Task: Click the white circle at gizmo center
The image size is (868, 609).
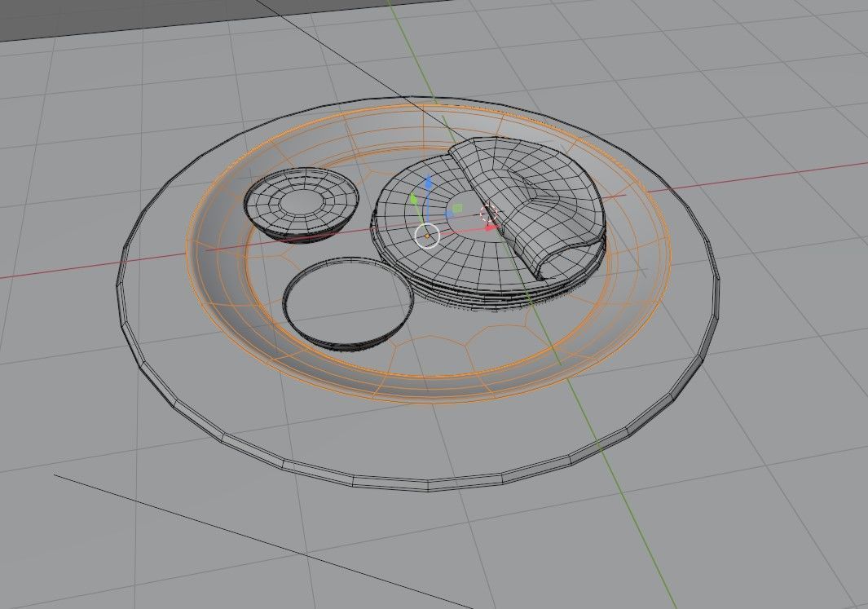Action: pos(427,236)
